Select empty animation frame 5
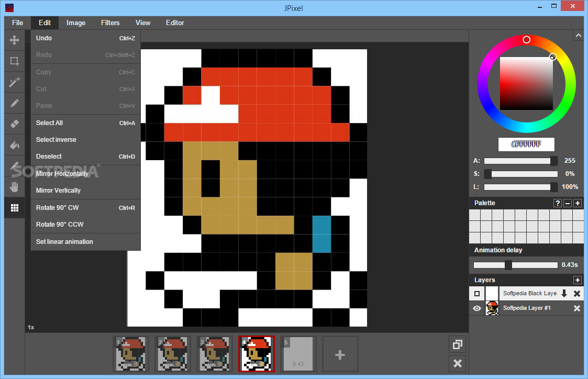Screen dimensions: 588x379 298,354
